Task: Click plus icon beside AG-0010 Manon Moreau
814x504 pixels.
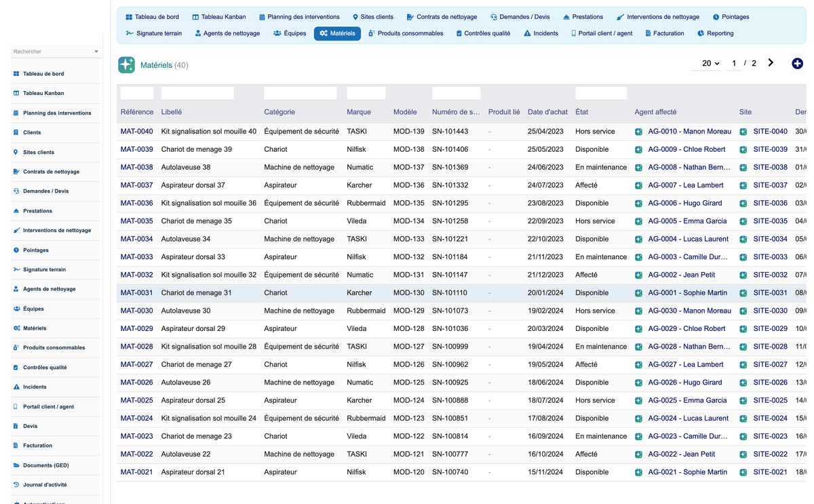Action: [x=638, y=132]
